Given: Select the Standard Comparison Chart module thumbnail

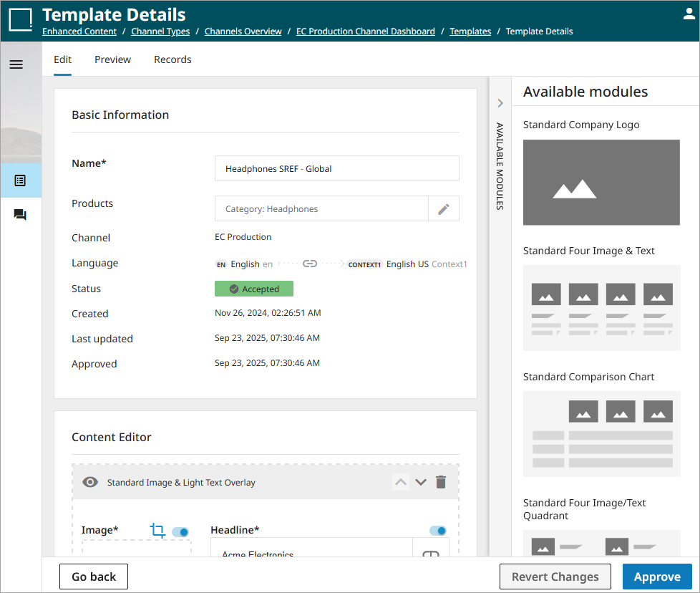Looking at the screenshot, I should (x=601, y=434).
